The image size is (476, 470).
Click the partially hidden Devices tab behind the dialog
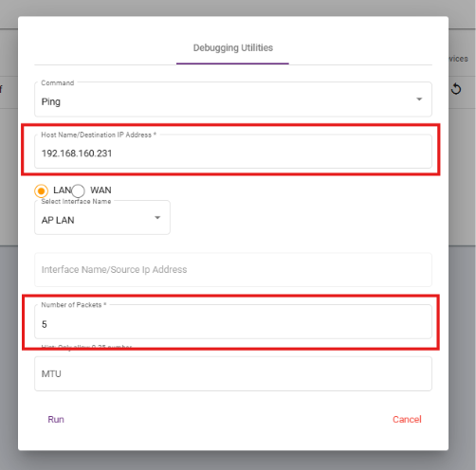[458, 59]
